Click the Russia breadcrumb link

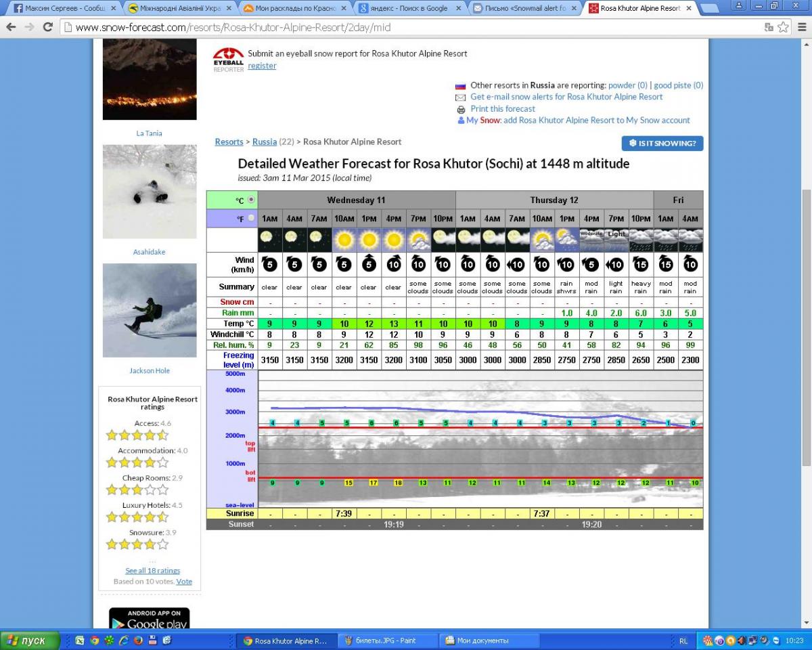click(x=265, y=142)
